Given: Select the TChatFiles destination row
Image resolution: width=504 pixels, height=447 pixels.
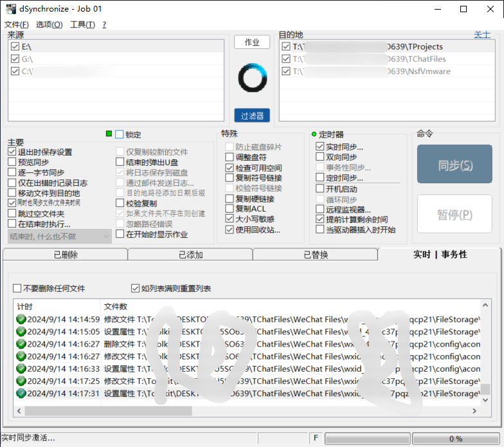Looking at the screenshot, I should click(387, 59).
